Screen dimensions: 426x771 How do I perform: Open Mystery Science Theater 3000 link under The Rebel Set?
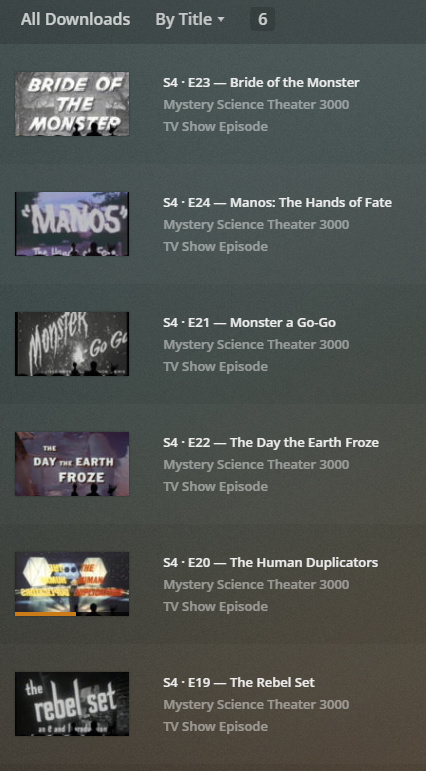point(256,705)
